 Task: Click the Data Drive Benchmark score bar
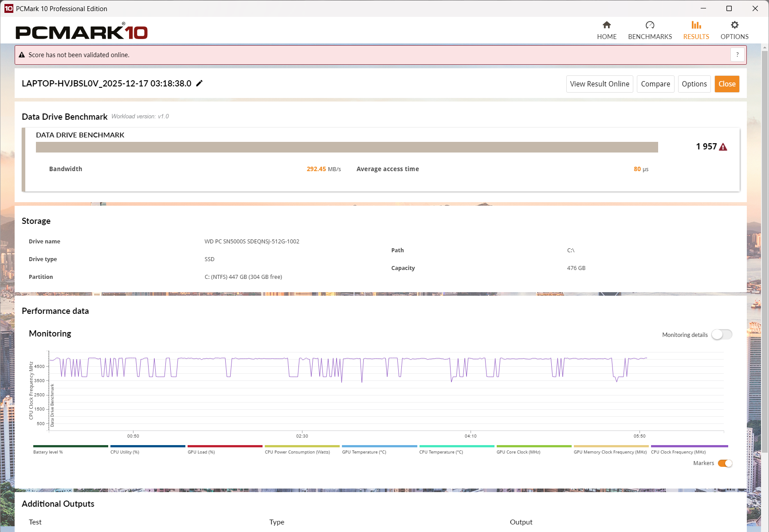pyautogui.click(x=347, y=147)
